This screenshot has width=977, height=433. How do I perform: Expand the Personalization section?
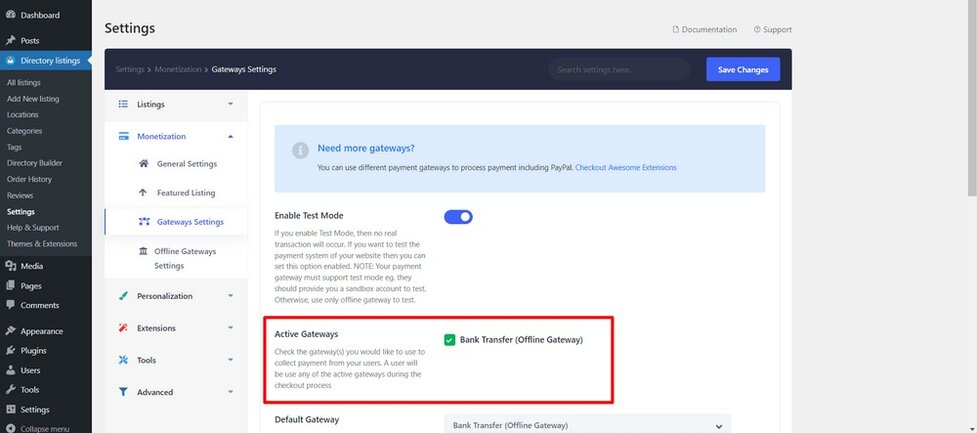point(230,296)
